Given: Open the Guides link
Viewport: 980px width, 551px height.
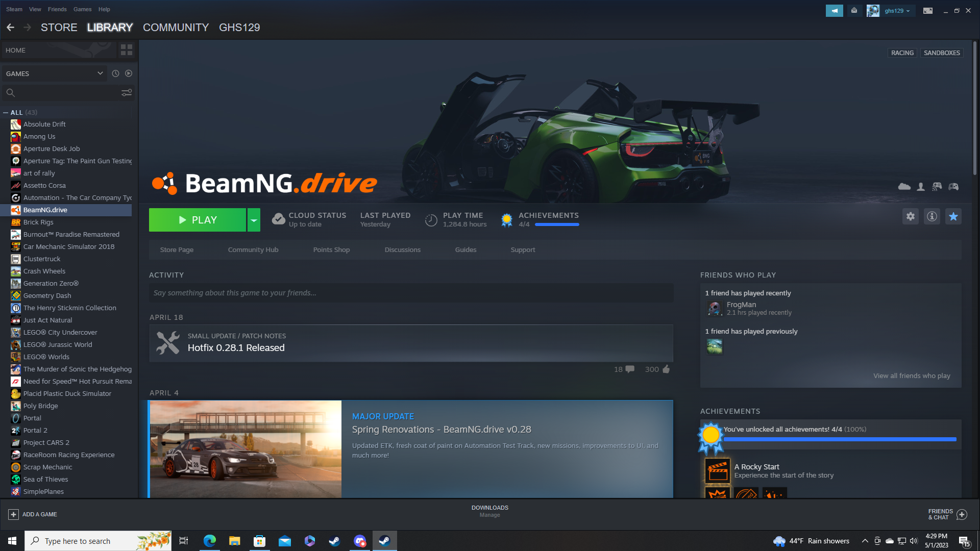Looking at the screenshot, I should coord(466,249).
